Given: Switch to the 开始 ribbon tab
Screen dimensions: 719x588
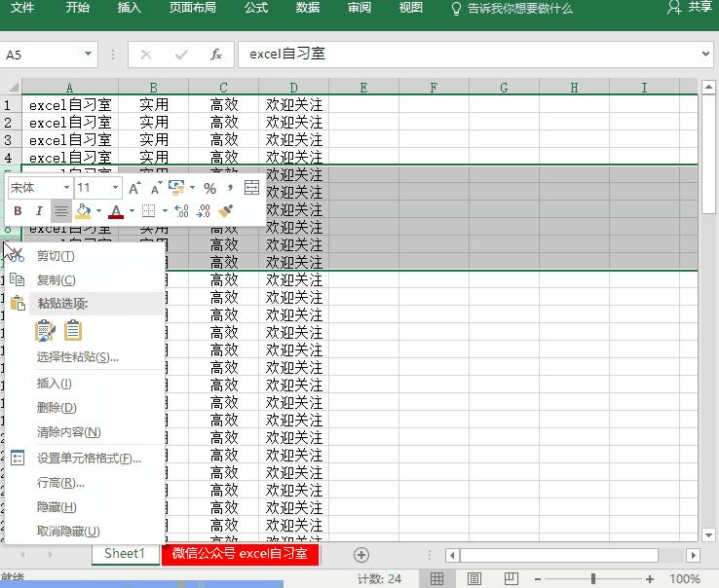Looking at the screenshot, I should [x=78, y=8].
